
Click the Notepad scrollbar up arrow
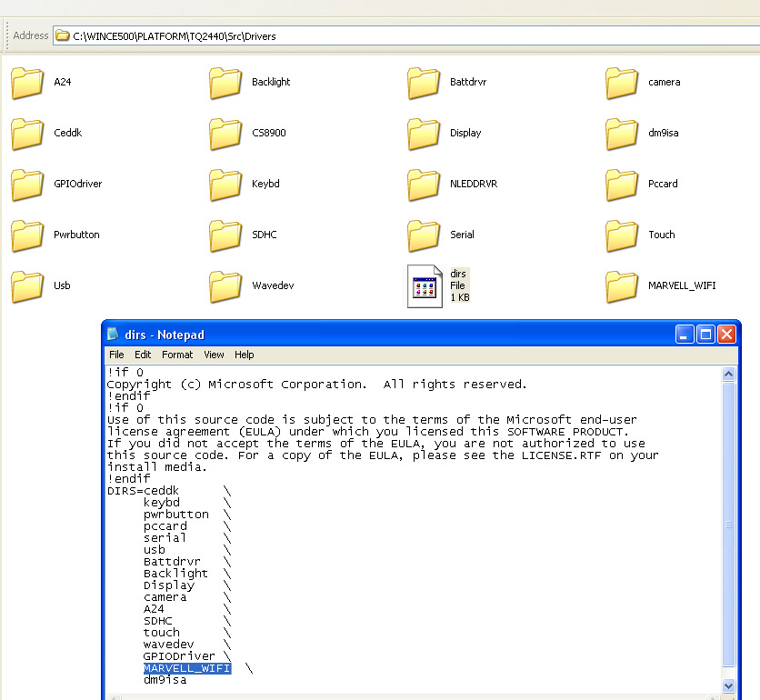(x=728, y=374)
